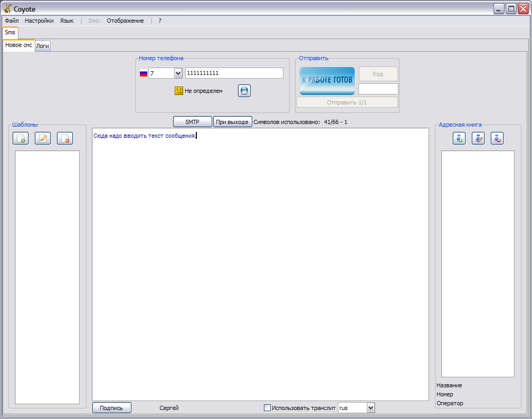
Task: Click the phone number field 1111111111
Action: click(234, 73)
